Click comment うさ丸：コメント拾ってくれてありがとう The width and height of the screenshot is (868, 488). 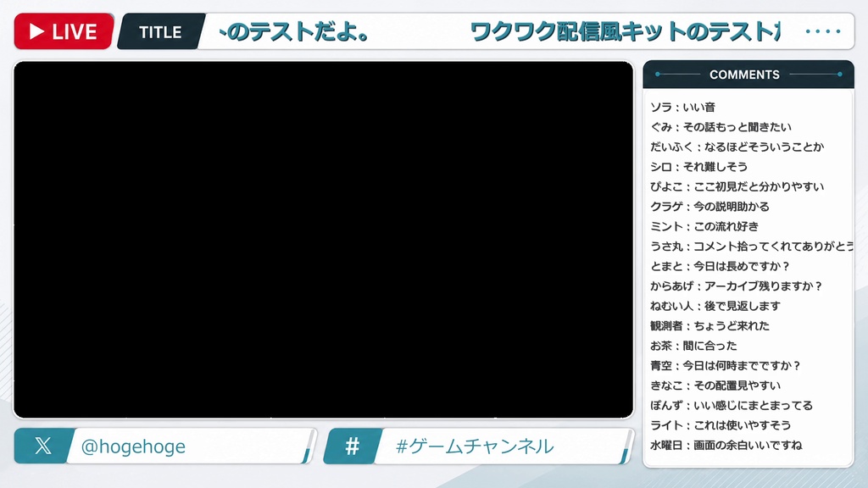[752, 247]
